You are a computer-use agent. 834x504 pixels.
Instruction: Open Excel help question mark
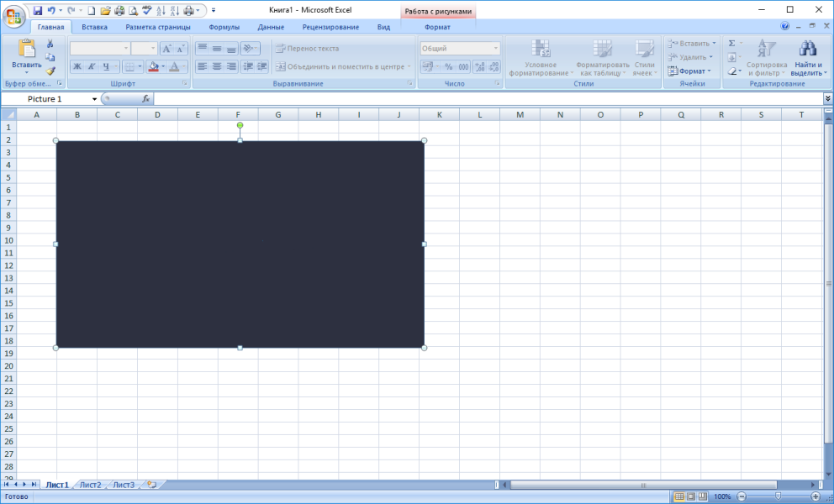pyautogui.click(x=785, y=26)
